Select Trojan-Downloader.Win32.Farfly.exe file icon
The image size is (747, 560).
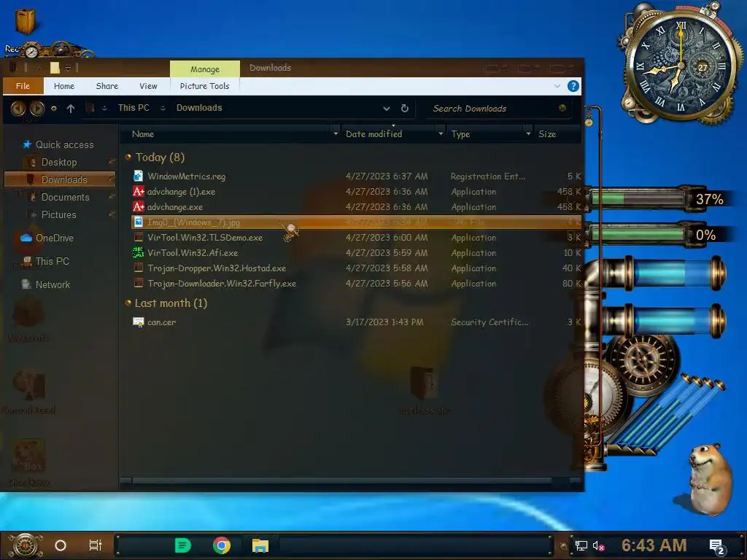click(x=138, y=284)
